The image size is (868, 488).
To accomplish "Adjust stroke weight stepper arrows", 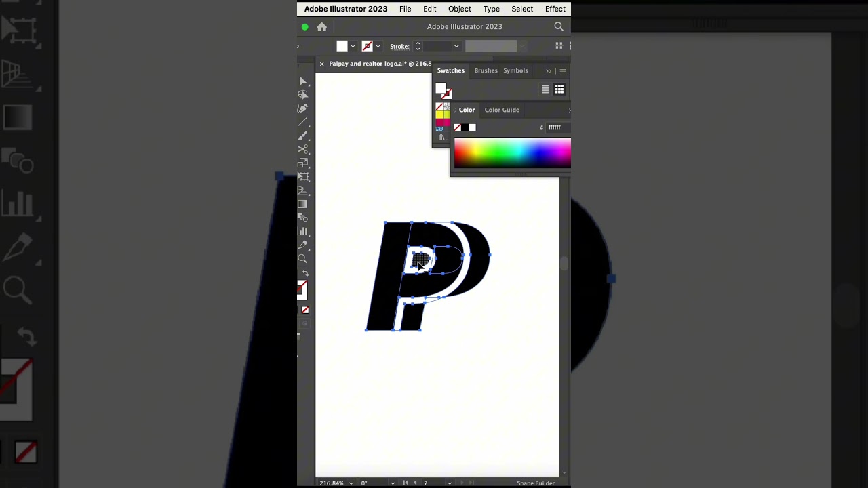I will point(418,46).
